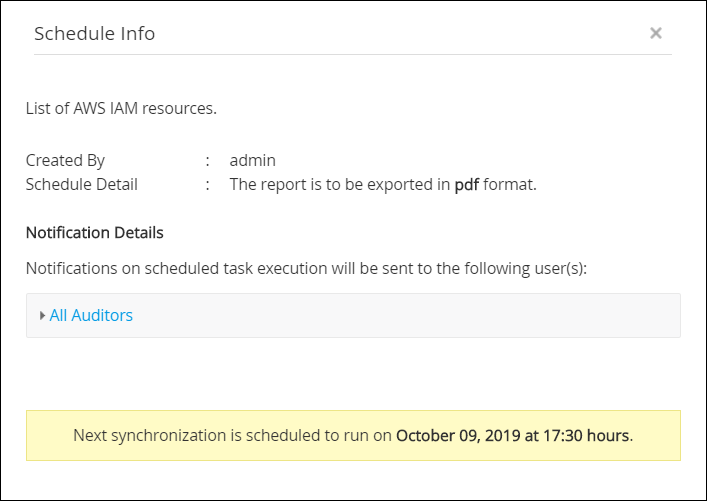Open the All Auditors link
The image size is (707, 501).
(x=91, y=316)
